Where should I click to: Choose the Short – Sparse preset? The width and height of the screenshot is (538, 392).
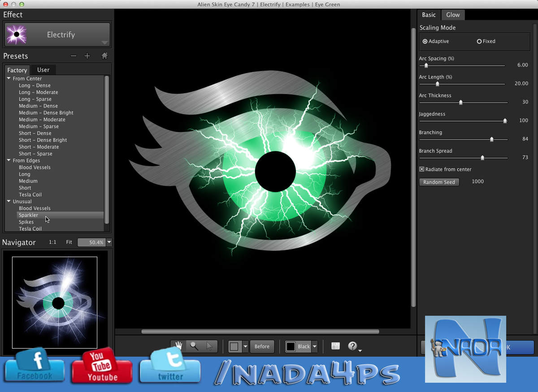pyautogui.click(x=35, y=154)
